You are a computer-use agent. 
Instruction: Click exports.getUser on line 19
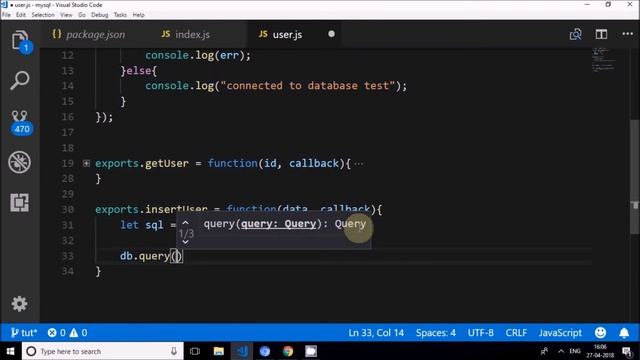pyautogui.click(x=142, y=163)
